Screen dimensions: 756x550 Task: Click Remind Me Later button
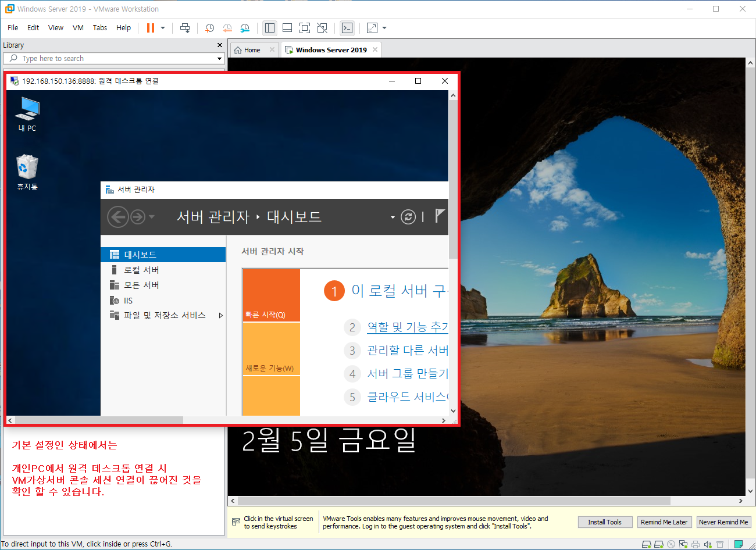664,522
